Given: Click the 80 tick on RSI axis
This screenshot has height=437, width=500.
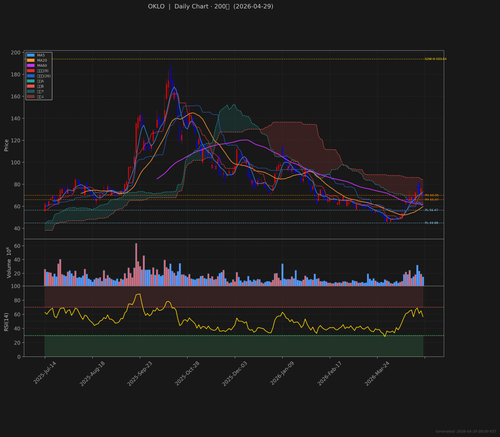Looking at the screenshot, I should coord(17,301).
